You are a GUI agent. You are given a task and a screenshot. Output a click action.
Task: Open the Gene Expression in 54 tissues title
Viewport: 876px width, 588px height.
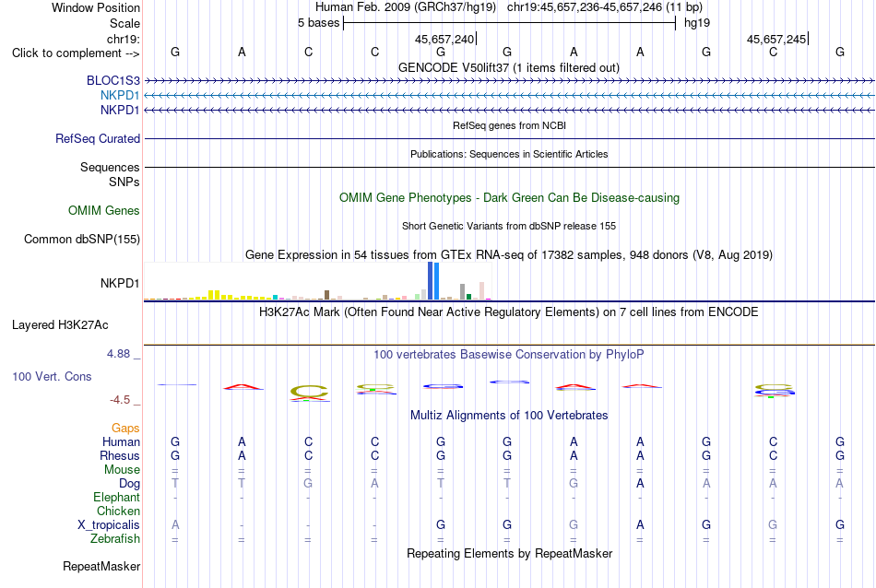click(509, 255)
